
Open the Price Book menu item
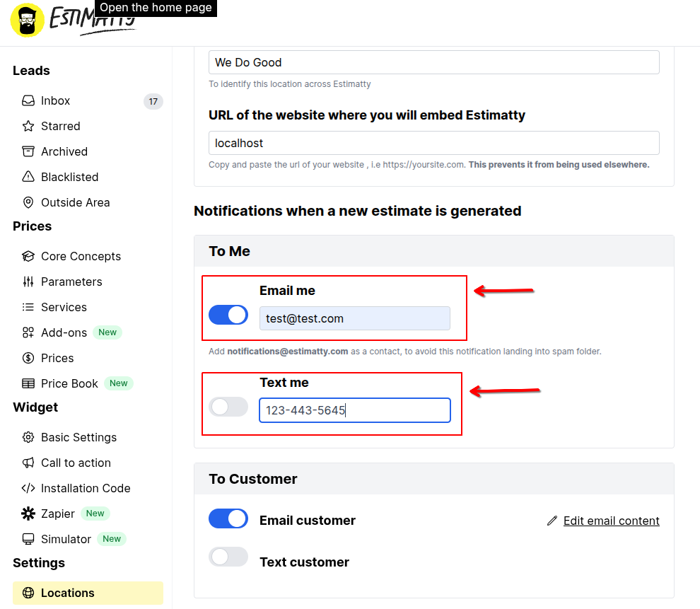(x=69, y=383)
